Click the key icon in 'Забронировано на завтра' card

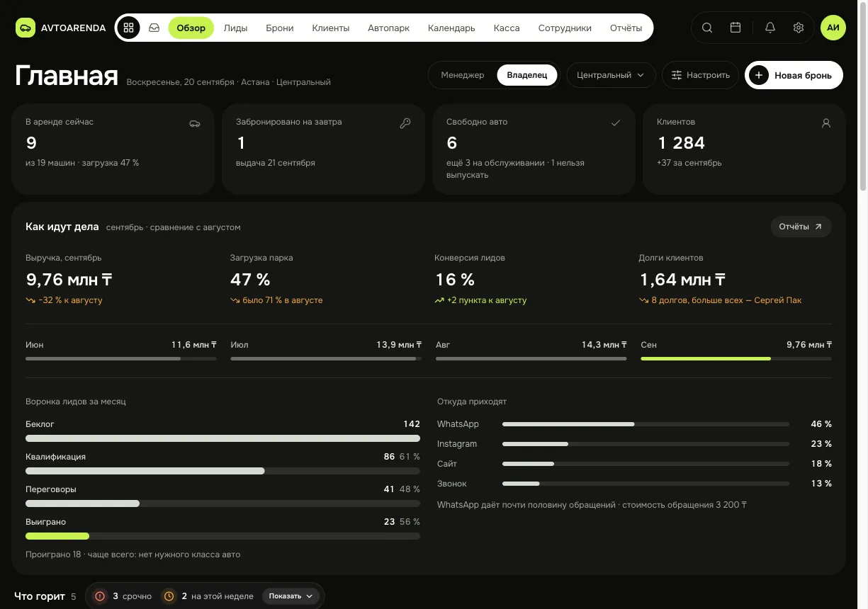tap(405, 123)
